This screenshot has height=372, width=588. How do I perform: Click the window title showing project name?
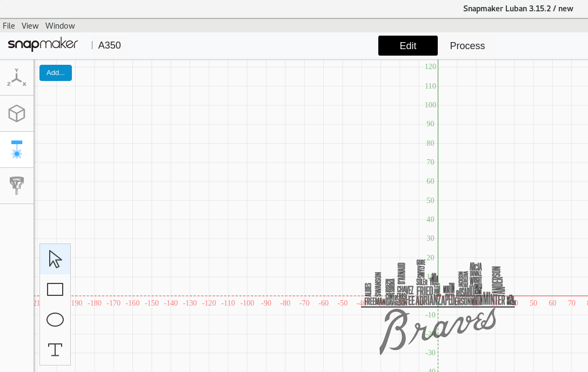tap(518, 9)
